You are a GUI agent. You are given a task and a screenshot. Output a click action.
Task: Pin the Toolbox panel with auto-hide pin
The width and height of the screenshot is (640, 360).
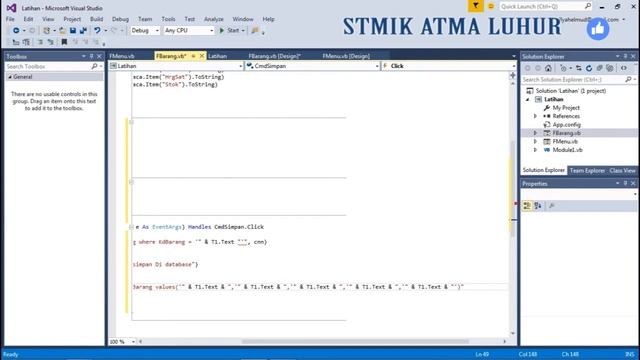(x=91, y=56)
